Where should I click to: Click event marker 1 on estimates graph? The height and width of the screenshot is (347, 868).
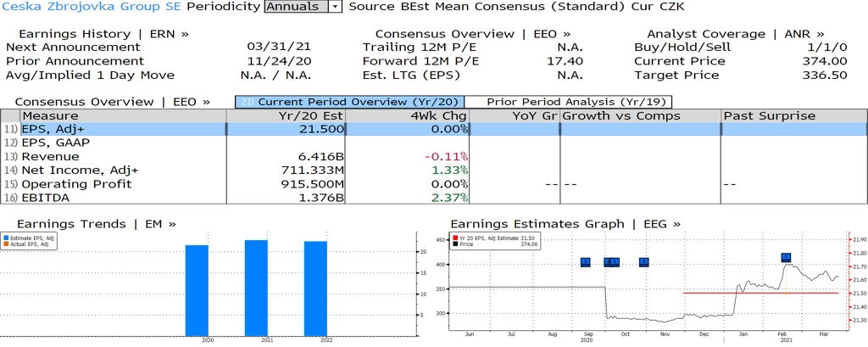tap(786, 257)
